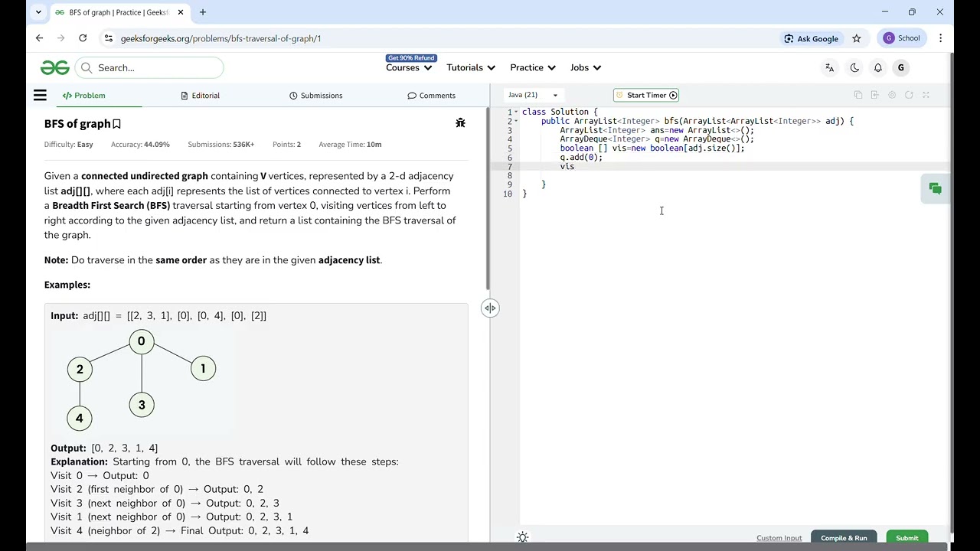Open the School profile chip
The image size is (980, 551).
tap(901, 38)
